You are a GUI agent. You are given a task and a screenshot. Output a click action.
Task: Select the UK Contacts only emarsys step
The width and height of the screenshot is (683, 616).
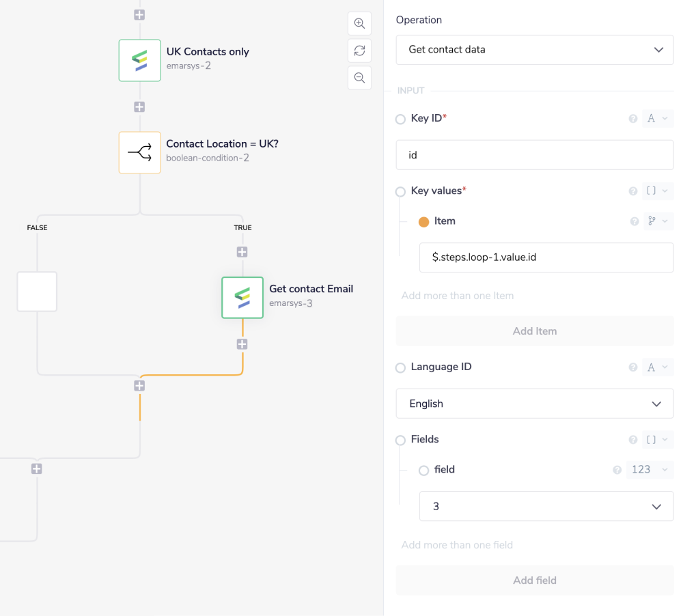(x=140, y=60)
